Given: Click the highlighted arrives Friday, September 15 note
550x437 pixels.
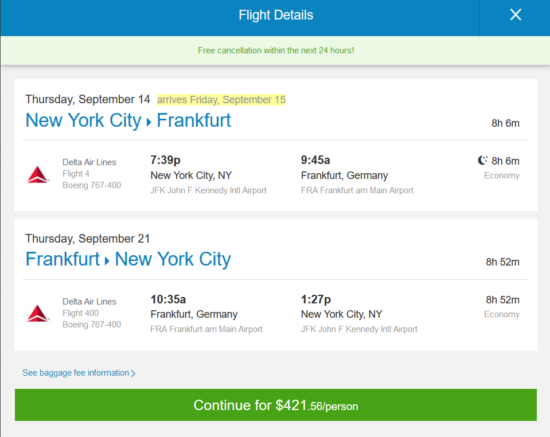Looking at the screenshot, I should click(221, 100).
